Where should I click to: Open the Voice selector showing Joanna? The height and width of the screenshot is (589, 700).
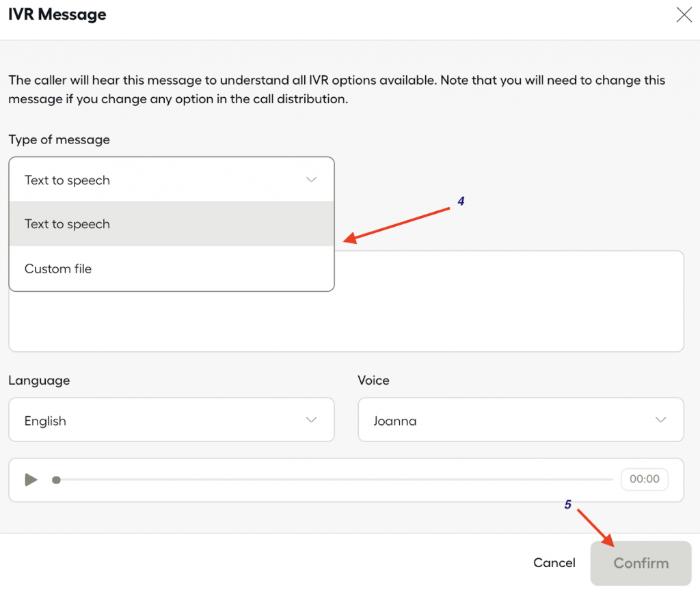coord(521,420)
